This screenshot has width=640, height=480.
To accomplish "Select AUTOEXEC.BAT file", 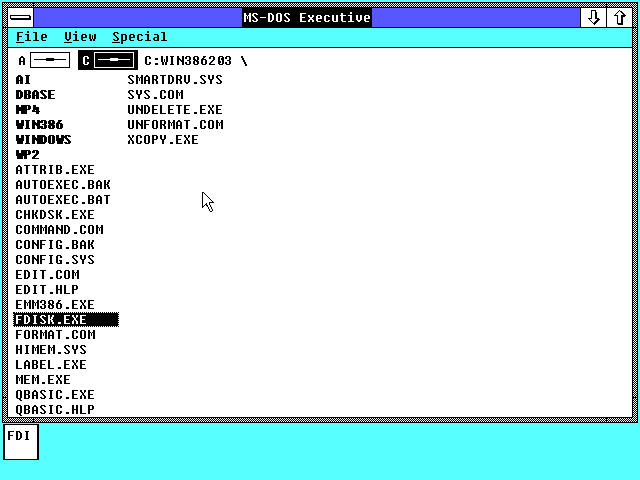I will pyautogui.click(x=63, y=200).
